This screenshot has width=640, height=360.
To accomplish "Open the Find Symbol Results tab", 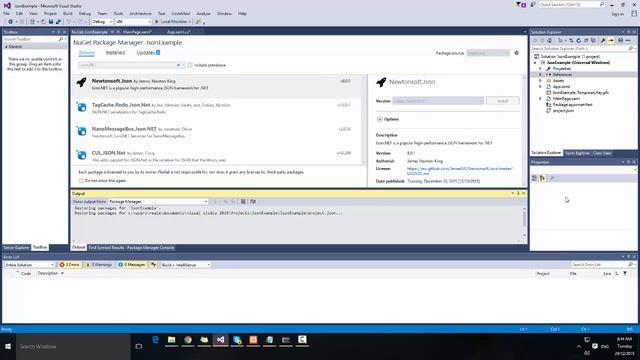I will click(106, 248).
